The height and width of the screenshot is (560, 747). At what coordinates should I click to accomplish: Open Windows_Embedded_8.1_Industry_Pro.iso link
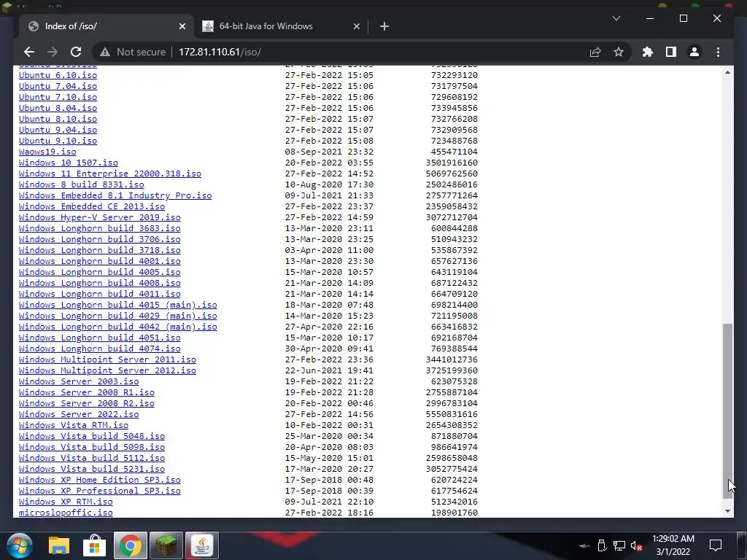click(x=115, y=195)
